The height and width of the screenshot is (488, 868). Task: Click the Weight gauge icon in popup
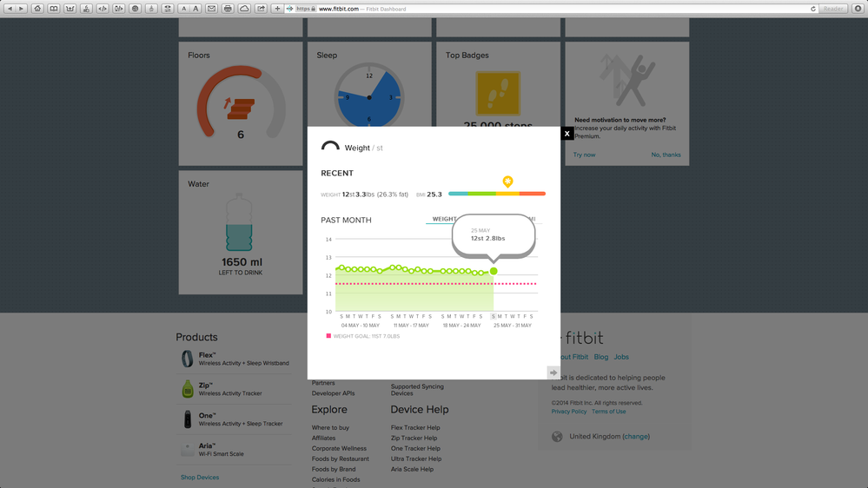click(330, 146)
